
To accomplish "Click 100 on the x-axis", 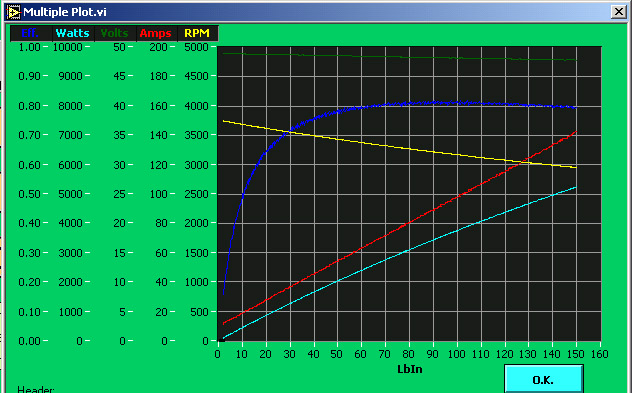I will coord(456,354).
